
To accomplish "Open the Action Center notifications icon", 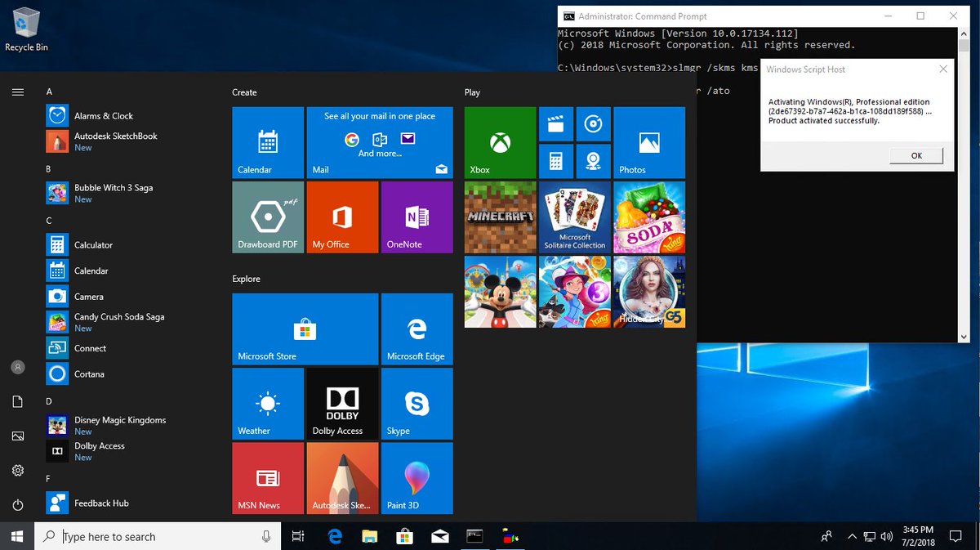I will coord(955,536).
